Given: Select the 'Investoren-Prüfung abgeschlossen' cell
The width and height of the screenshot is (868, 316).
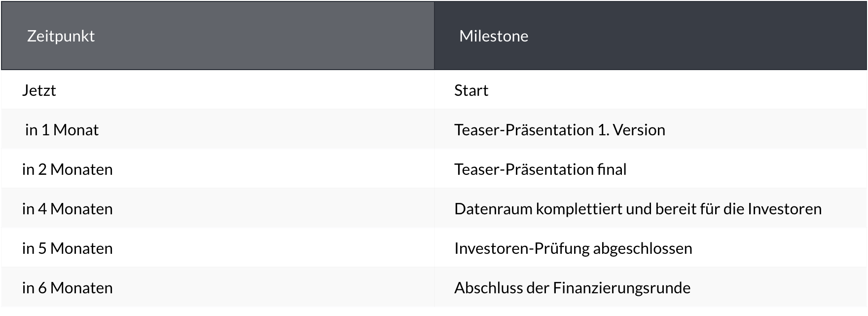Looking at the screenshot, I should [x=573, y=248].
